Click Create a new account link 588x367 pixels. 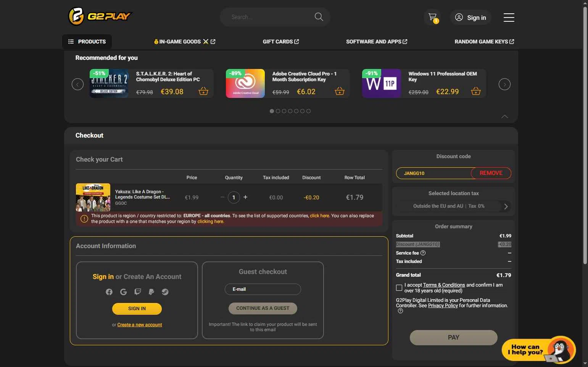[x=140, y=325]
